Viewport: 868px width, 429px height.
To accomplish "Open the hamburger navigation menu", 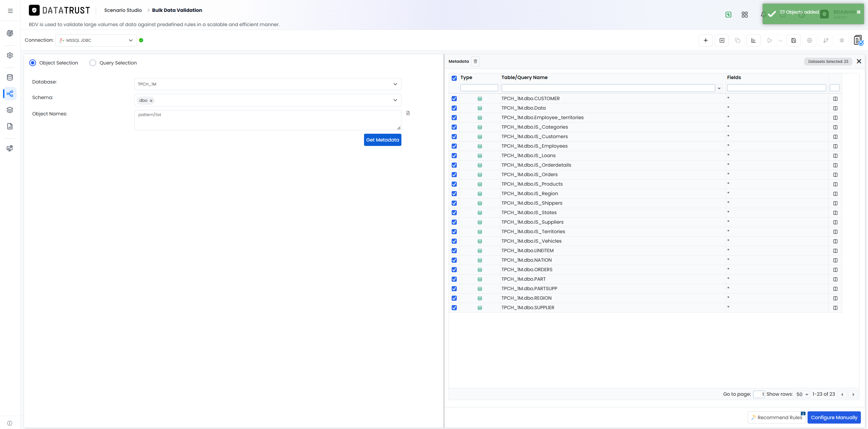I will (x=10, y=11).
